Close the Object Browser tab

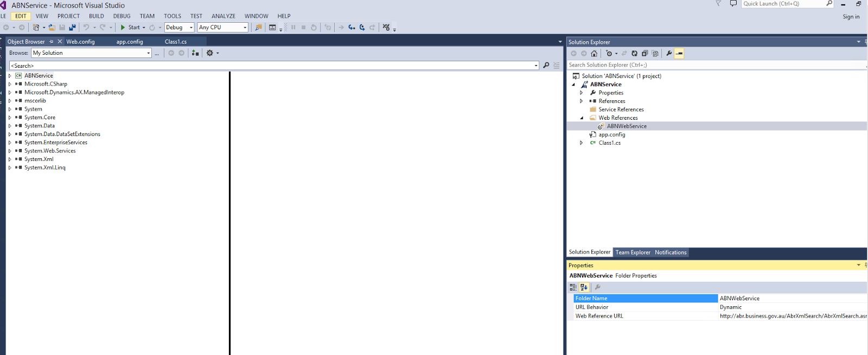[60, 42]
